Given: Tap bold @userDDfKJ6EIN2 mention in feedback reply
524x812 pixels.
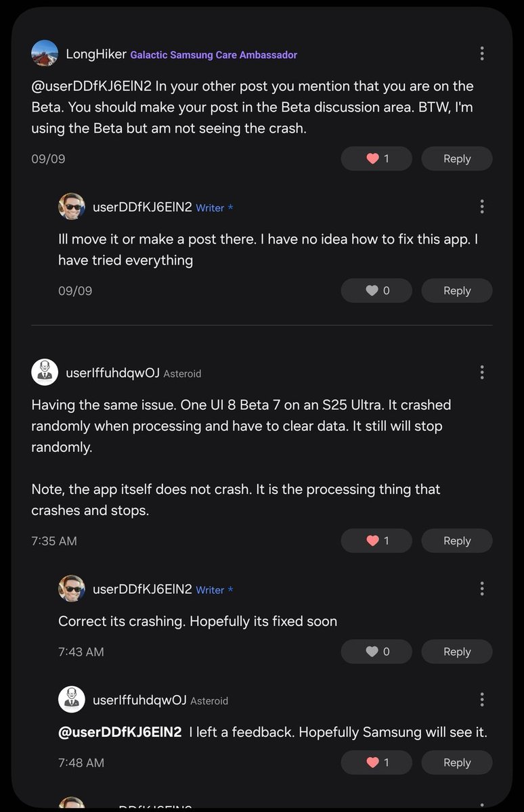Looking at the screenshot, I should [x=120, y=732].
